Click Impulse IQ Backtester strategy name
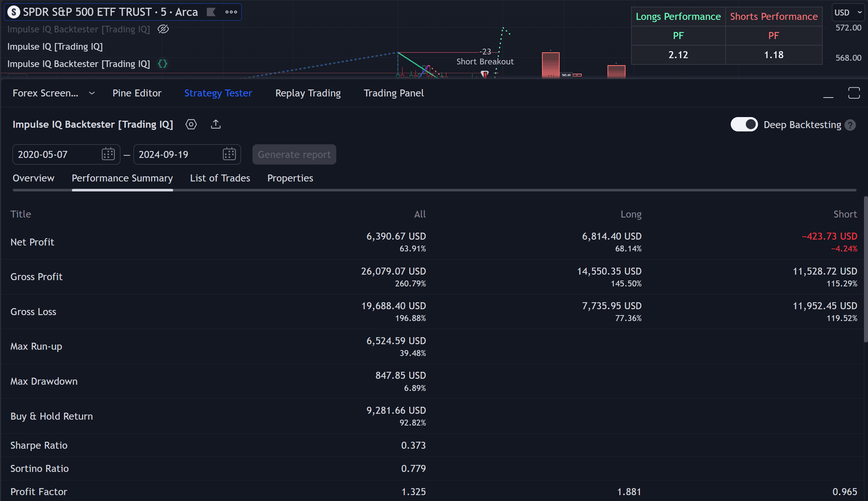The image size is (868, 501). (x=93, y=124)
